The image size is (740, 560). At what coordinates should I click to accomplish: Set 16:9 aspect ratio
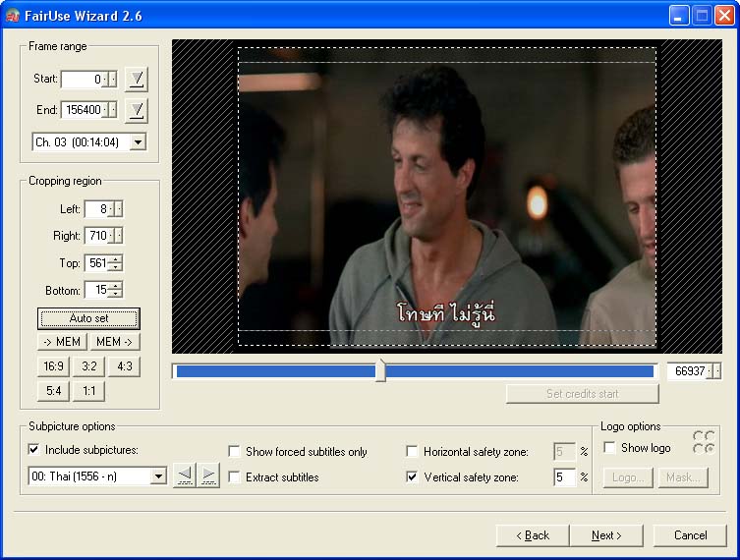pyautogui.click(x=53, y=366)
